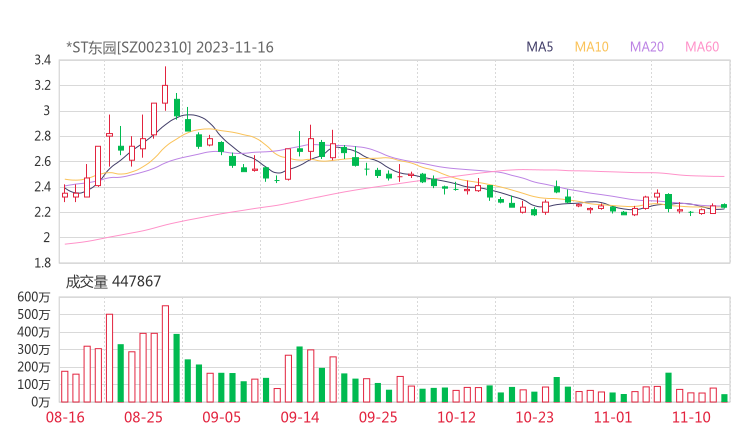Click the *ST东园[SZ002310] 2023-11-16 title

[x=170, y=47]
